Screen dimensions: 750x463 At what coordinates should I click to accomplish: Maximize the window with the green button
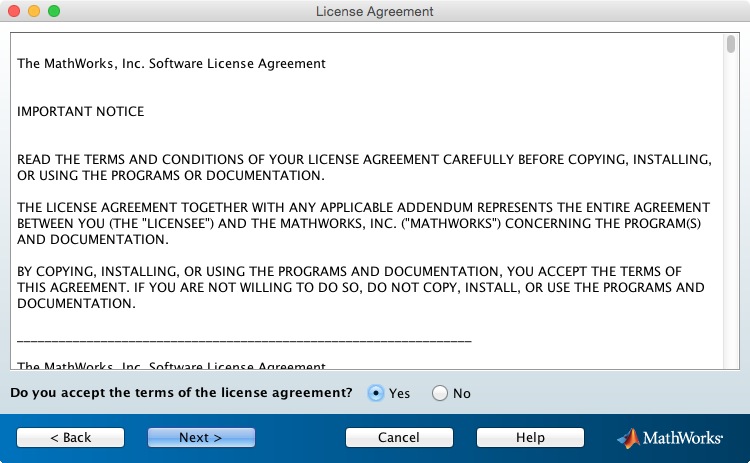(x=54, y=11)
